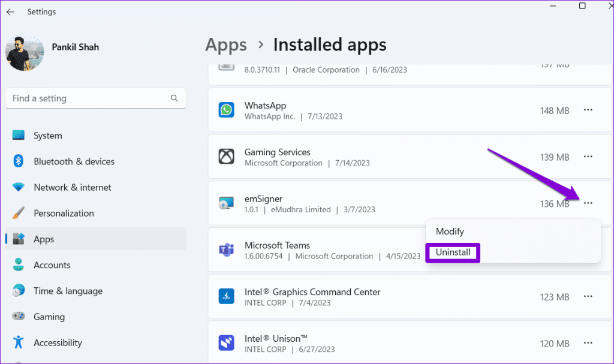Screen dimensions: 614x364
Task: Open System settings icon
Action: point(19,136)
